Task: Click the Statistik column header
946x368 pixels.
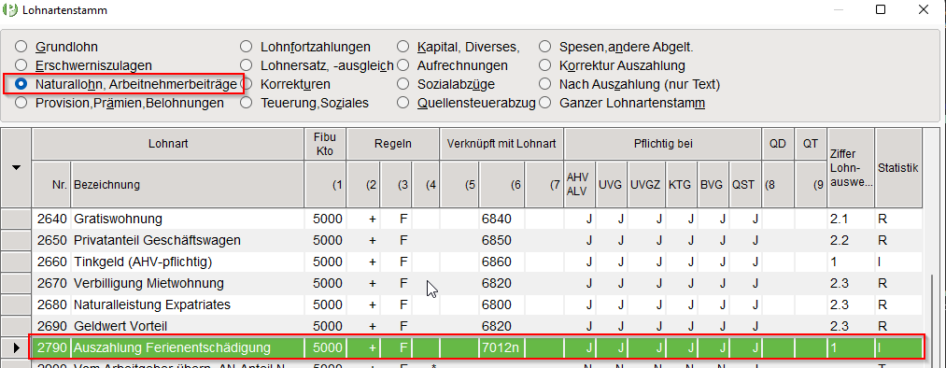Action: click(898, 168)
